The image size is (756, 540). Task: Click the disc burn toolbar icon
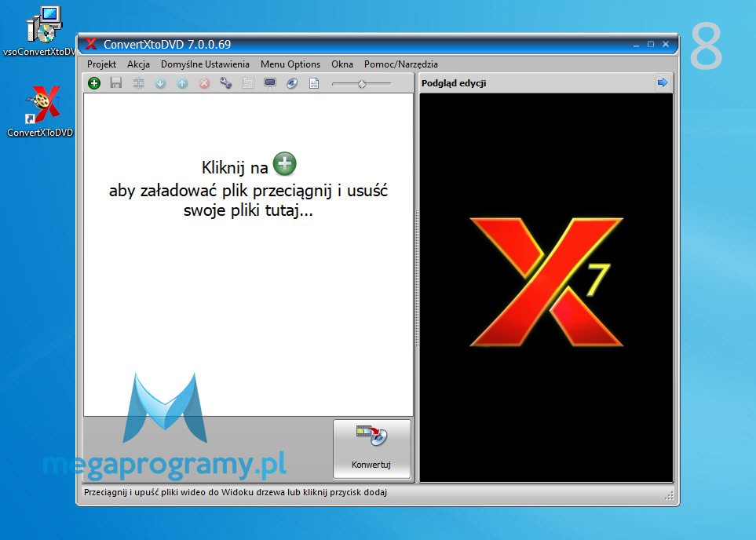point(292,83)
